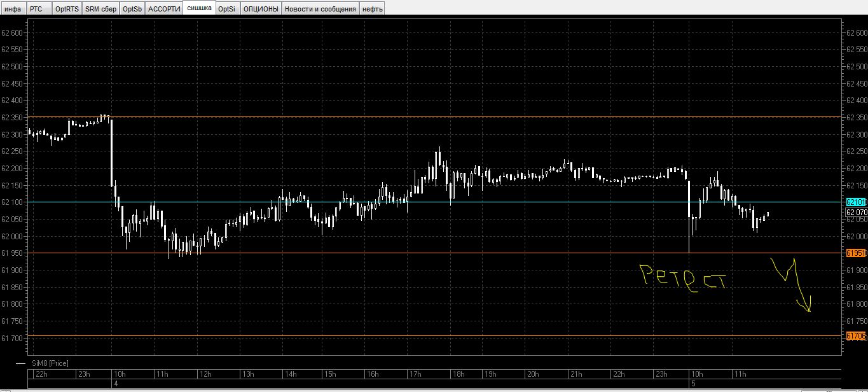Click 62 400 on the right price axis
The width and height of the screenshot is (868, 392).
point(856,100)
